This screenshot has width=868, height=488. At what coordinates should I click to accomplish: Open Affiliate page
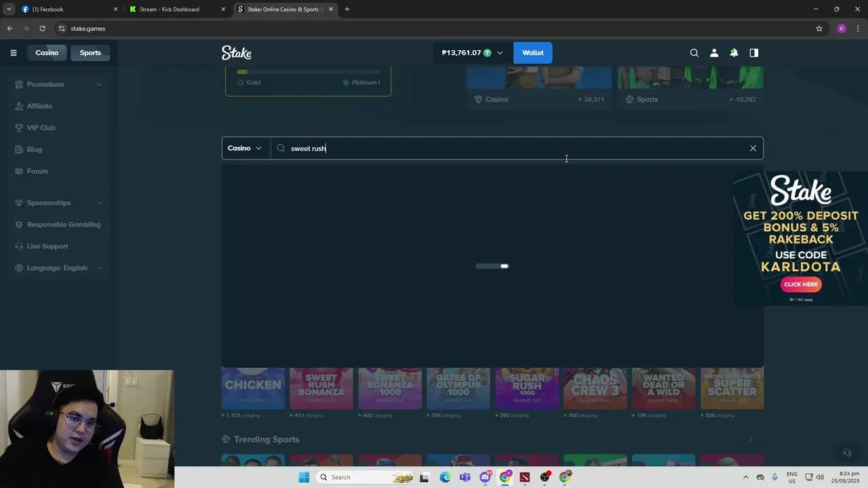point(39,106)
